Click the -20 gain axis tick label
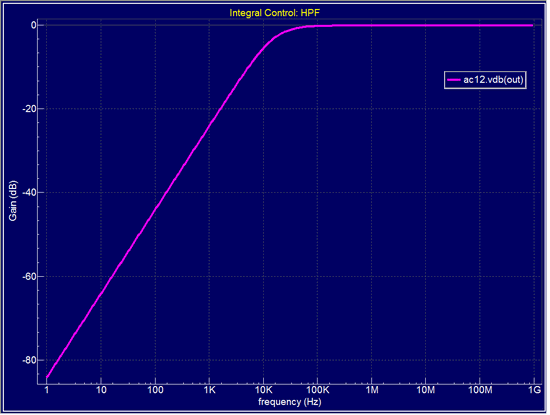The image size is (550, 415). pos(29,109)
